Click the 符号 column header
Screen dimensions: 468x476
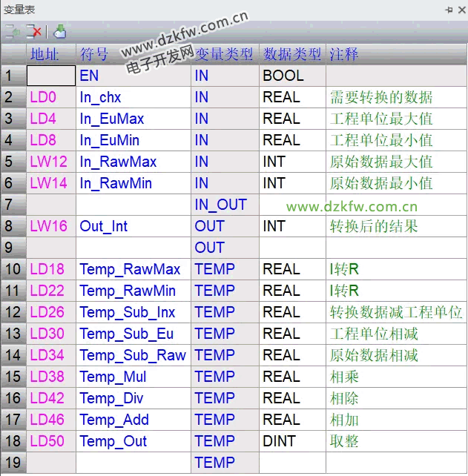click(94, 54)
